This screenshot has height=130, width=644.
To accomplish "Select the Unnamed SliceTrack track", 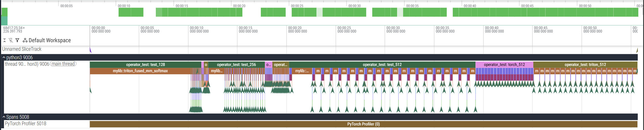I will coord(22,49).
